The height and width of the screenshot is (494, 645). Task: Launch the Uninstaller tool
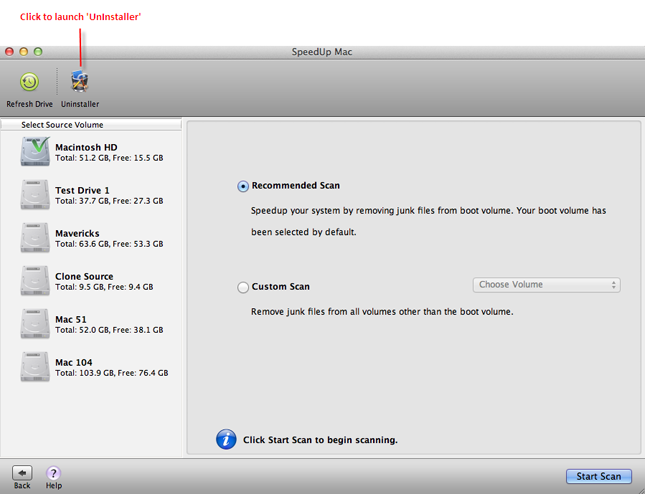pos(80,81)
